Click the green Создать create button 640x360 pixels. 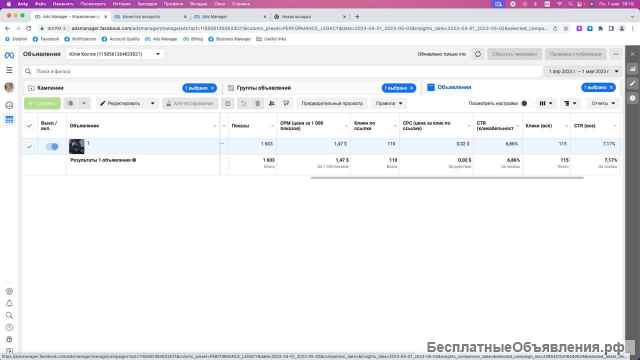(42, 103)
